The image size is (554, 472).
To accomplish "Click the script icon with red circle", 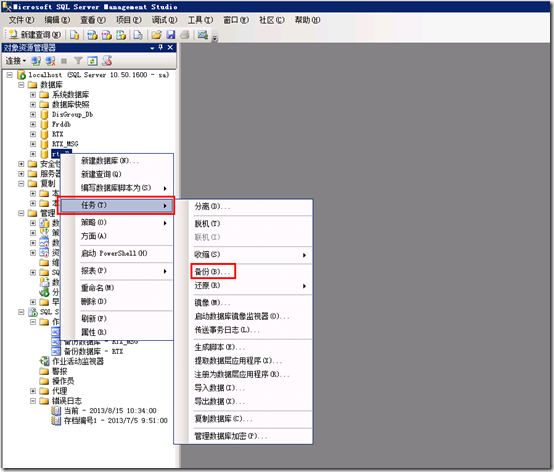I will 107,61.
